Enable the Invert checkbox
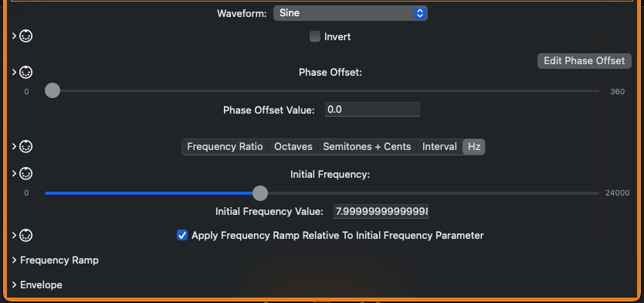 click(315, 36)
